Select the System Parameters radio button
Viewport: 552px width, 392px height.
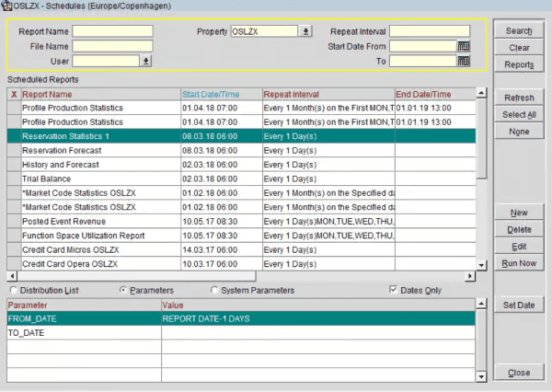(215, 291)
